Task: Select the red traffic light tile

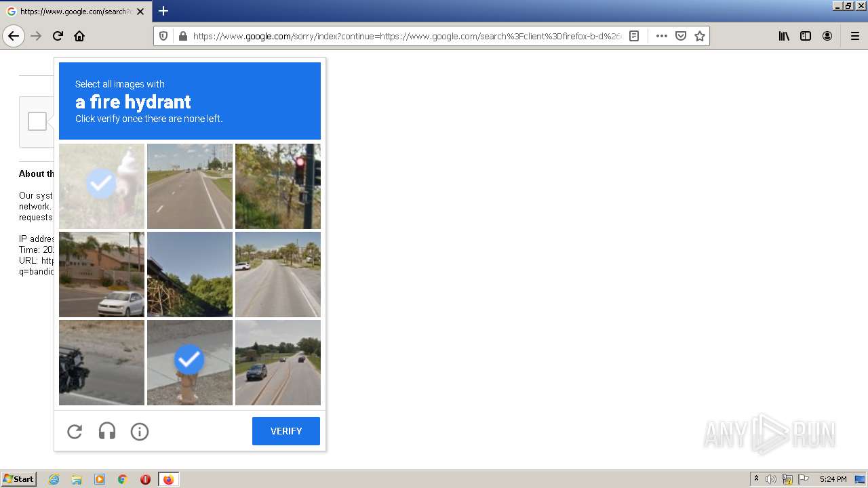Action: pyautogui.click(x=278, y=186)
